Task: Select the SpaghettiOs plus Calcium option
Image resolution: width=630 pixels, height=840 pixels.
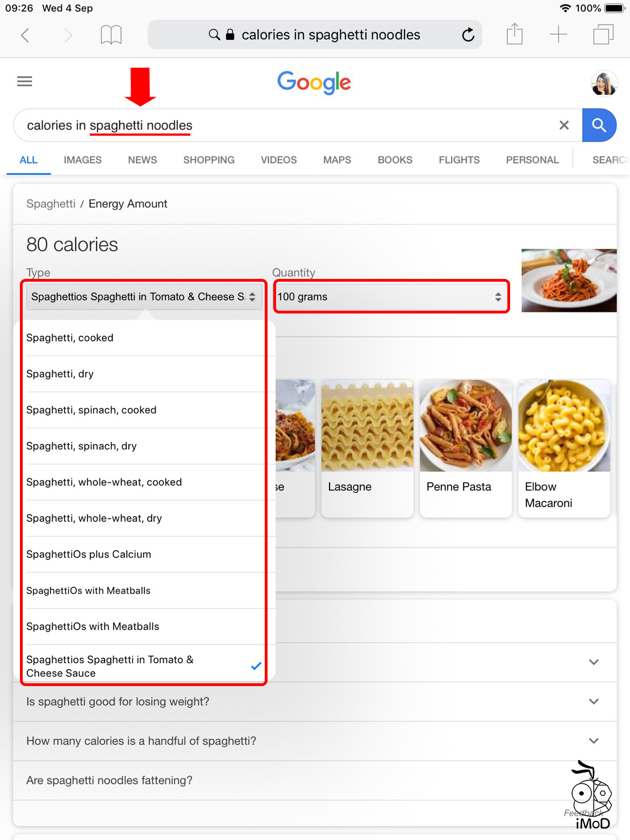Action: pos(89,554)
